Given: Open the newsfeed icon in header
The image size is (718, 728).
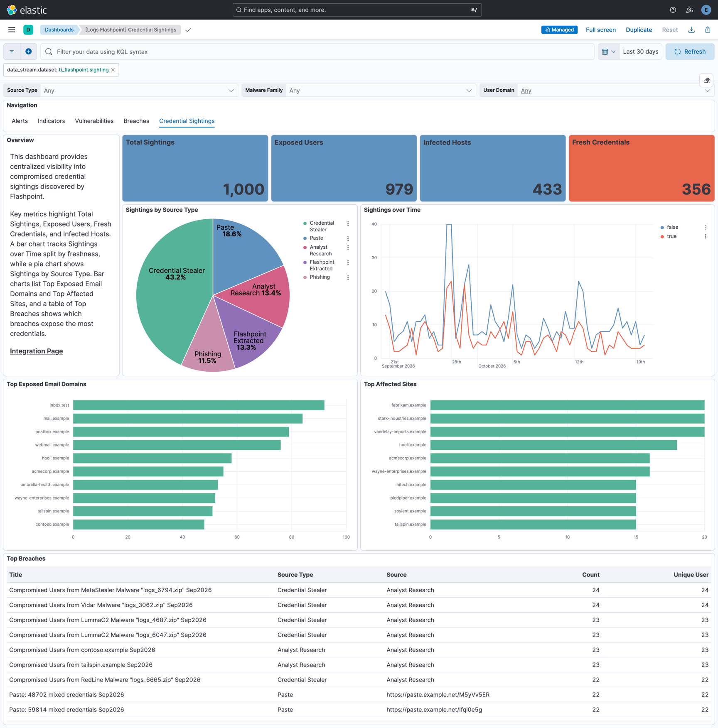Looking at the screenshot, I should point(689,10).
